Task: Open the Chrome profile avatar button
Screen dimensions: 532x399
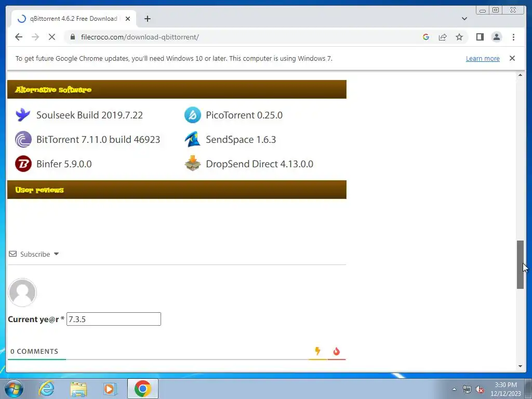Action: (496, 37)
